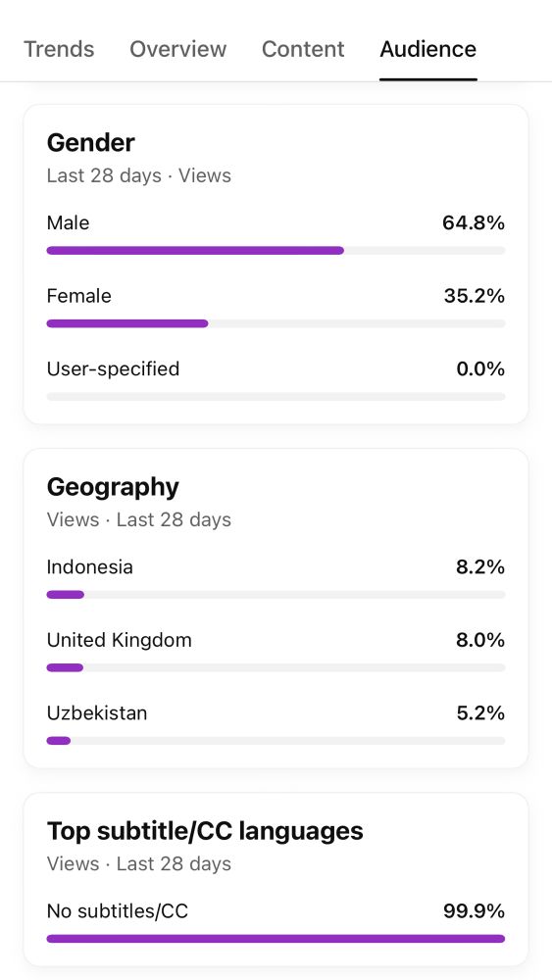This screenshot has height=980, width=552.
Task: Tap the No subtitles/CC label
Action: click(x=118, y=911)
